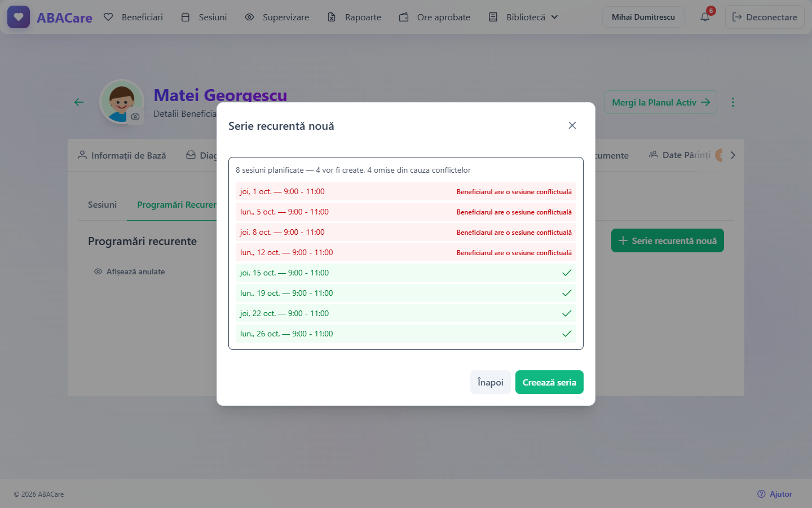Select the lun., 5 oct. conflict row
Image resolution: width=812 pixels, height=508 pixels.
(x=406, y=212)
